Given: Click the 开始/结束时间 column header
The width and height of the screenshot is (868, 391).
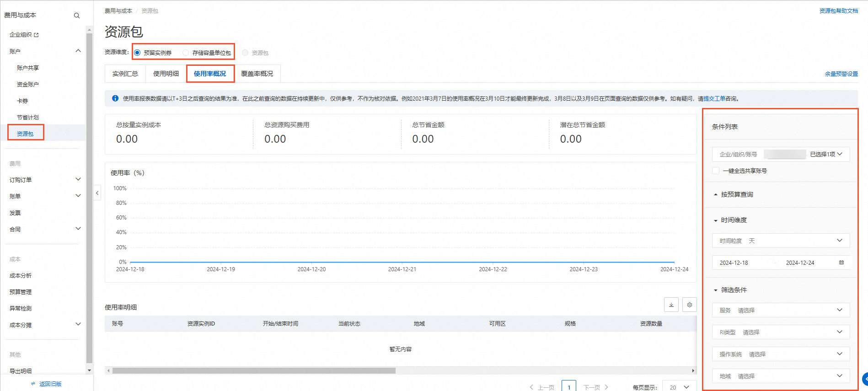Looking at the screenshot, I should 280,324.
